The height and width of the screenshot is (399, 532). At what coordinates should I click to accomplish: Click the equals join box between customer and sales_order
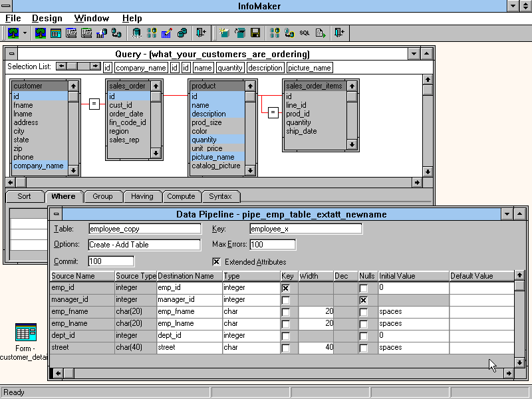tap(94, 104)
